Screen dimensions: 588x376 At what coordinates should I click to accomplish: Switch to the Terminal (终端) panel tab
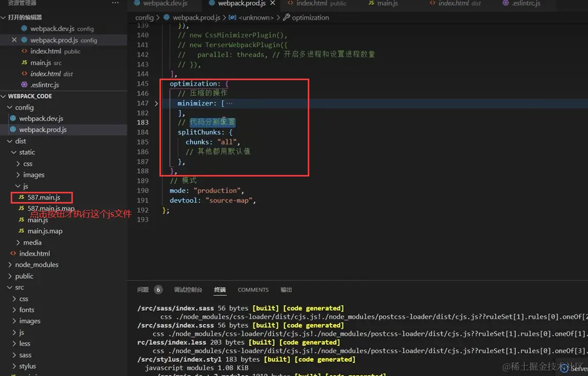coord(220,290)
